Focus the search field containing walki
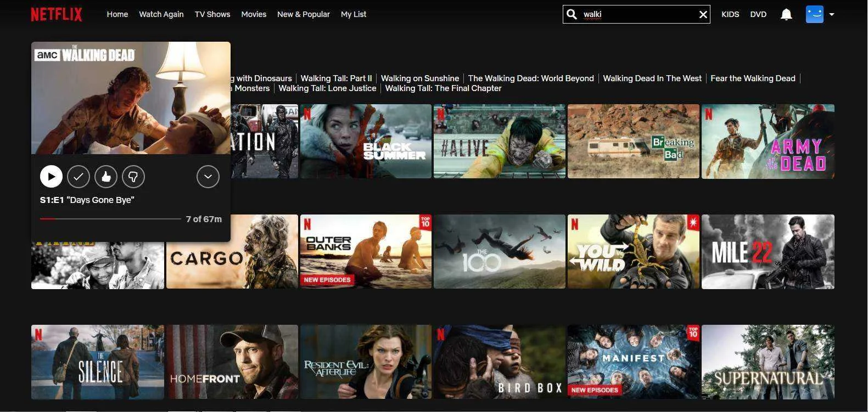This screenshot has width=868, height=412. pos(637,15)
